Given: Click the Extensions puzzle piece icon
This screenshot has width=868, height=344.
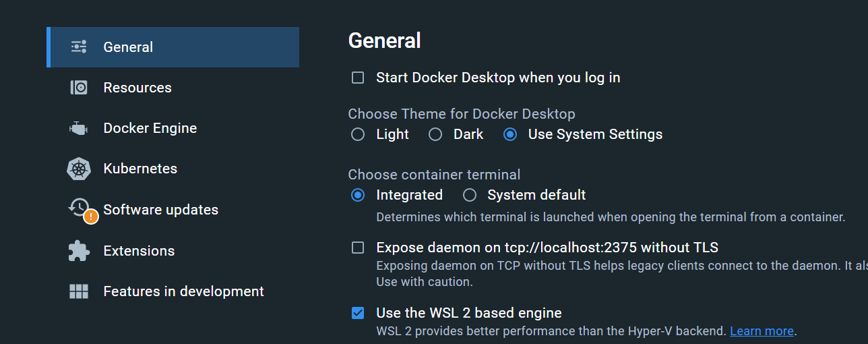Looking at the screenshot, I should coord(79,251).
